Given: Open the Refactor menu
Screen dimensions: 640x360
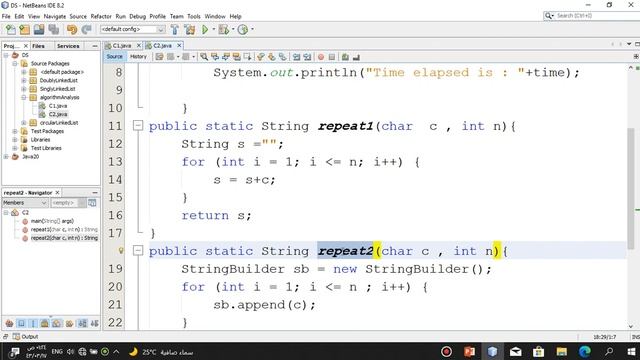Looking at the screenshot, I should [101, 16].
